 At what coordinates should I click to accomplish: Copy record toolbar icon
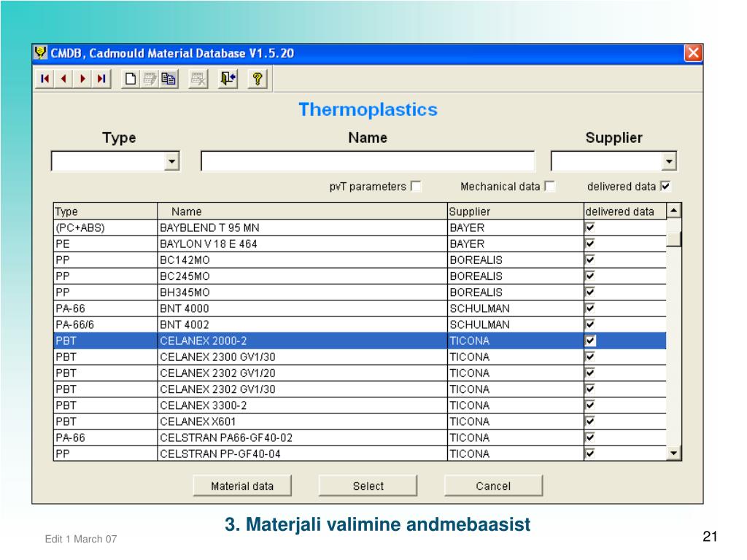pyautogui.click(x=169, y=79)
